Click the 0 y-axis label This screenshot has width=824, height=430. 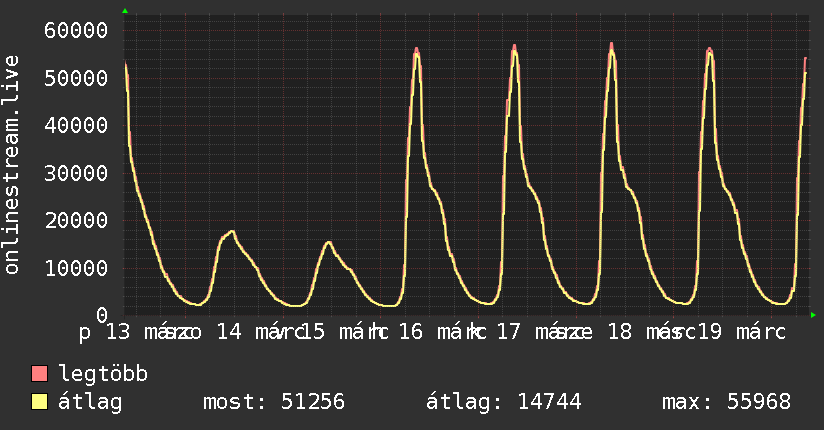click(102, 315)
